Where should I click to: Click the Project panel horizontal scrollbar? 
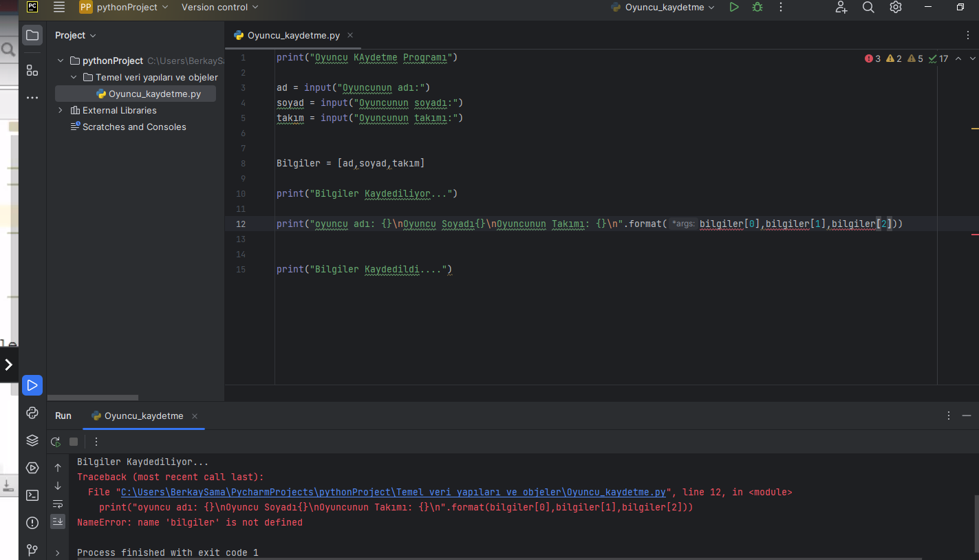click(92, 398)
